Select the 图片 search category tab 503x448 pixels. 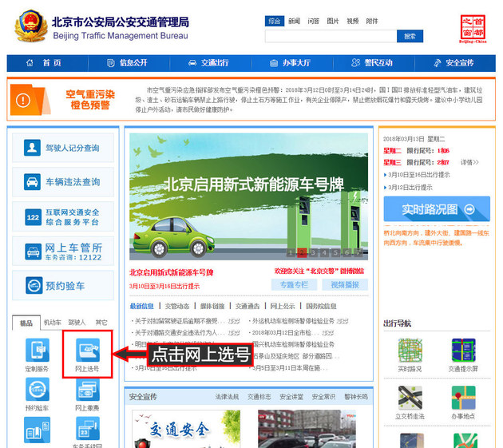pos(333,22)
